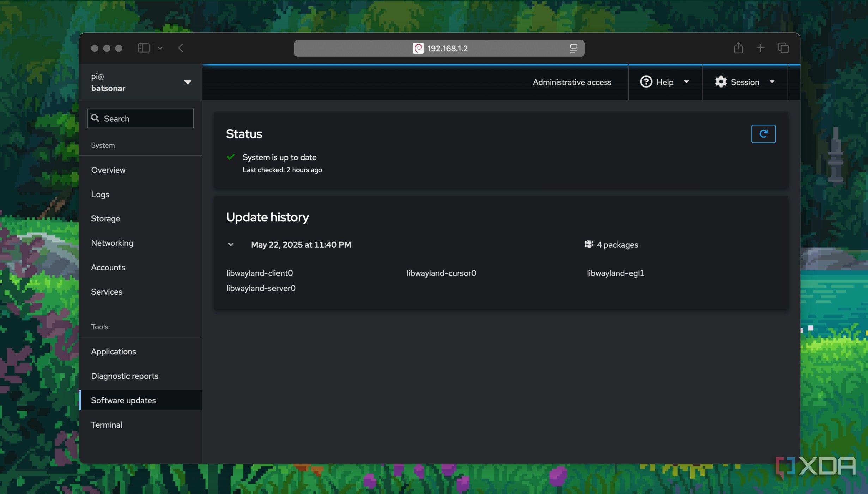Click the Help question mark icon

pyautogui.click(x=646, y=82)
